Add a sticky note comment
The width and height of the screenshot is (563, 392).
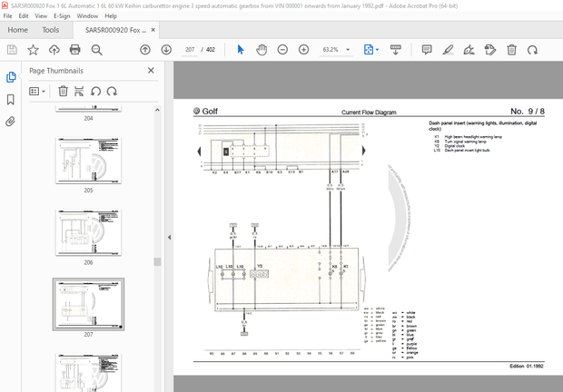(427, 50)
